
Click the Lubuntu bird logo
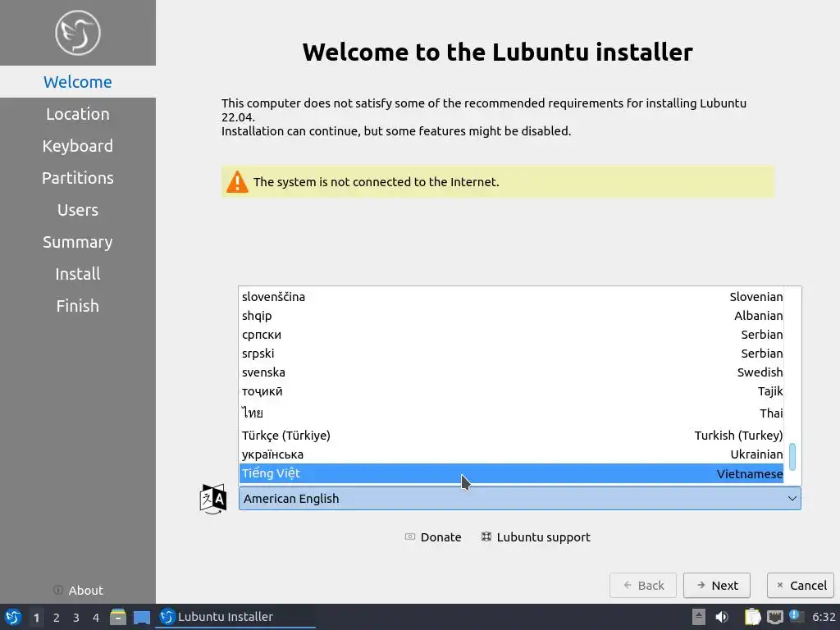click(x=78, y=33)
